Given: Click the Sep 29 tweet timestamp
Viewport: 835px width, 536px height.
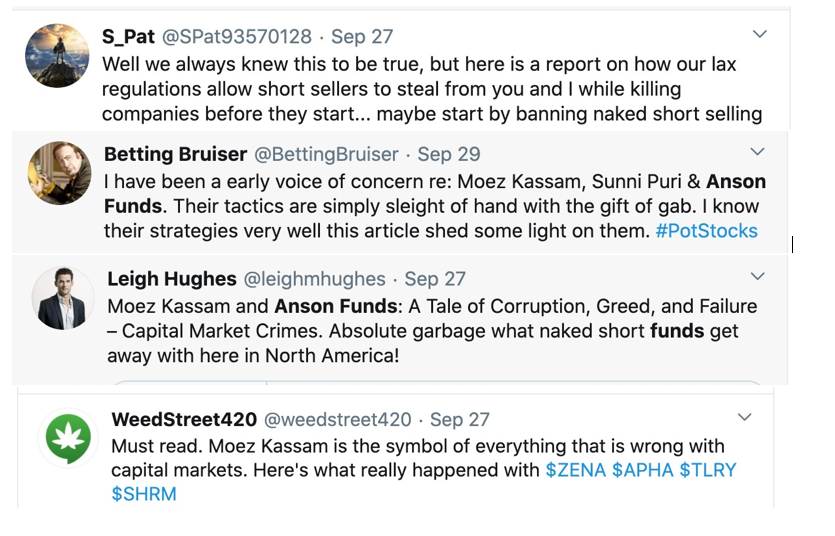Looking at the screenshot, I should [x=448, y=154].
